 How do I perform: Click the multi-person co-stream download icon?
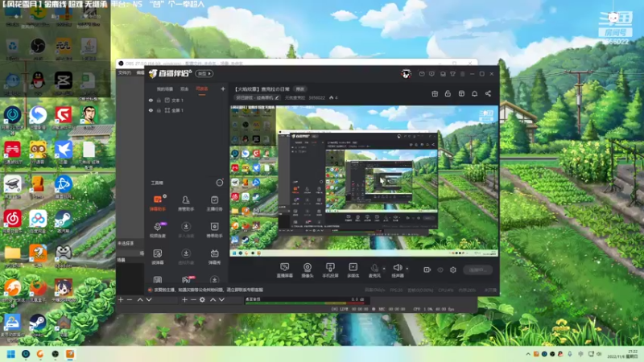[x=186, y=227]
